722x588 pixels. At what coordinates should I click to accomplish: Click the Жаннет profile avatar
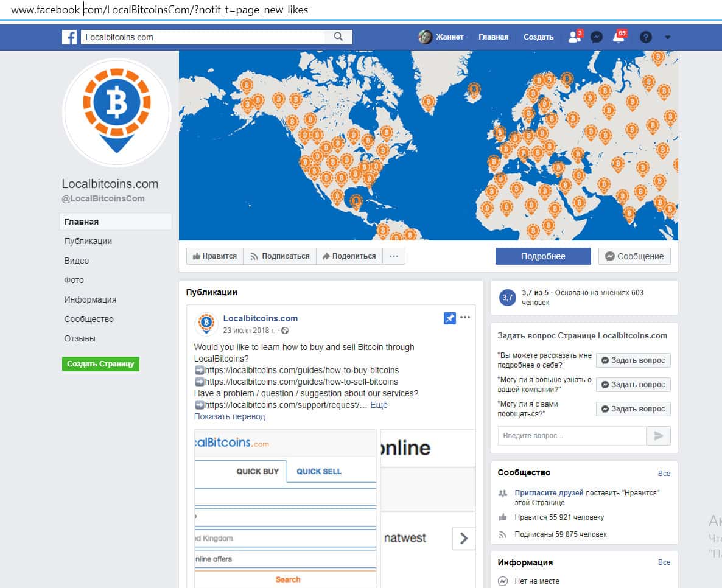(424, 37)
